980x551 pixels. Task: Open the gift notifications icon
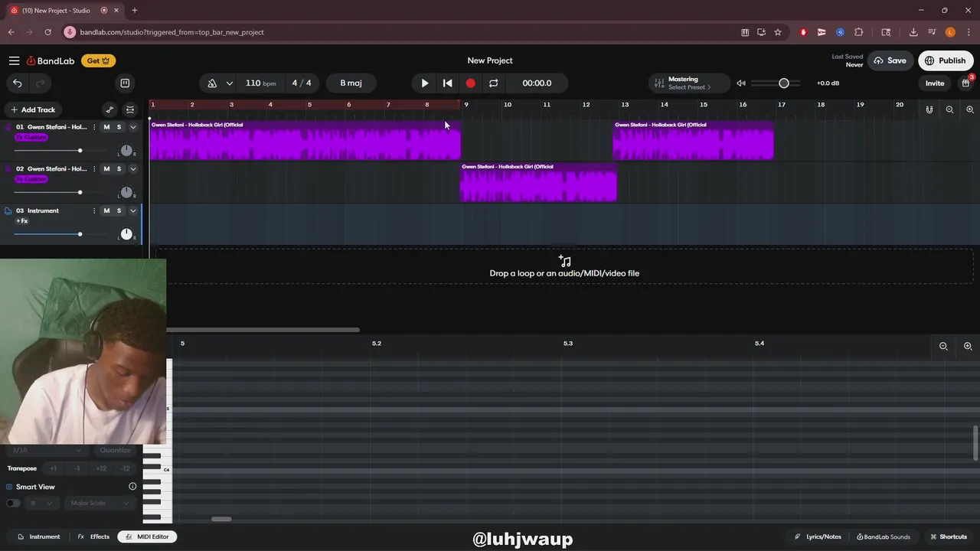pos(966,83)
